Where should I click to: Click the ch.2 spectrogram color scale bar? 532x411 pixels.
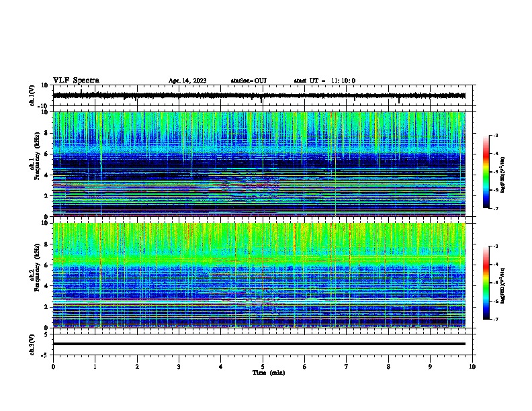tap(486, 283)
